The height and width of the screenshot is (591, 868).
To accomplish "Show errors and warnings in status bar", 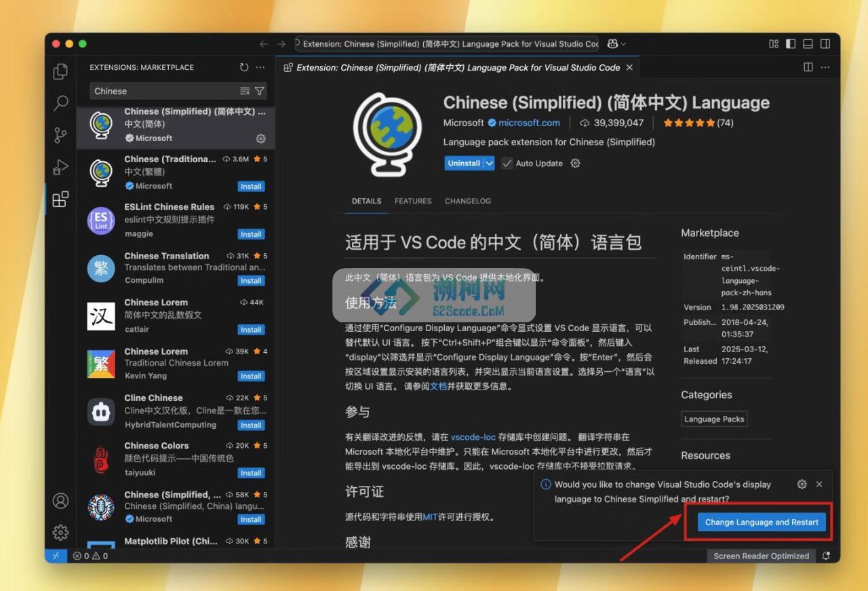I will click(x=91, y=556).
